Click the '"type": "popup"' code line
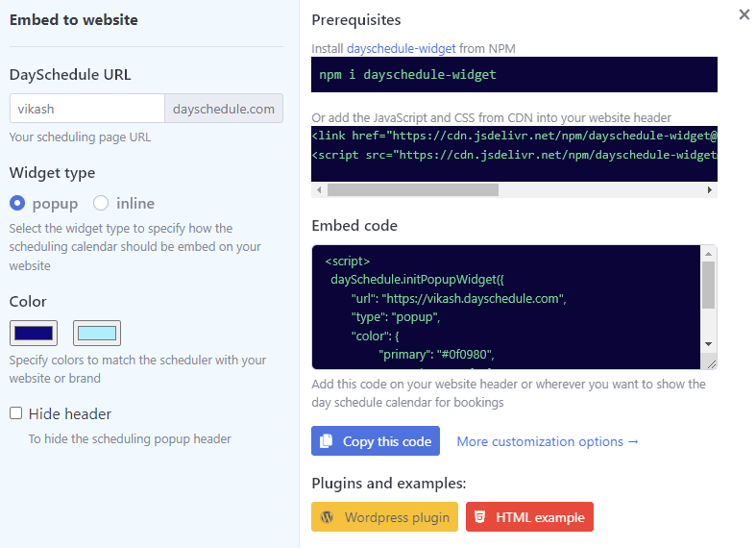The width and height of the screenshot is (756, 548). coord(396,317)
